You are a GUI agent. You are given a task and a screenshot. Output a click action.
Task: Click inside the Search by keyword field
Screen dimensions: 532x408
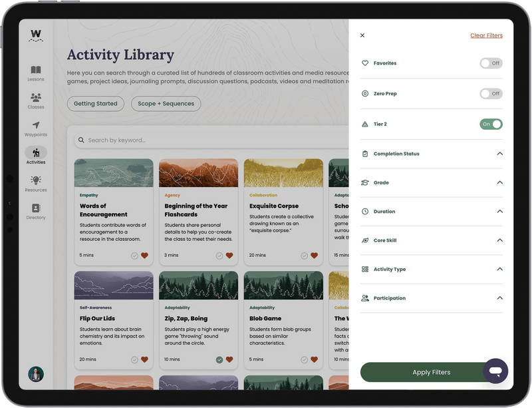click(x=133, y=140)
